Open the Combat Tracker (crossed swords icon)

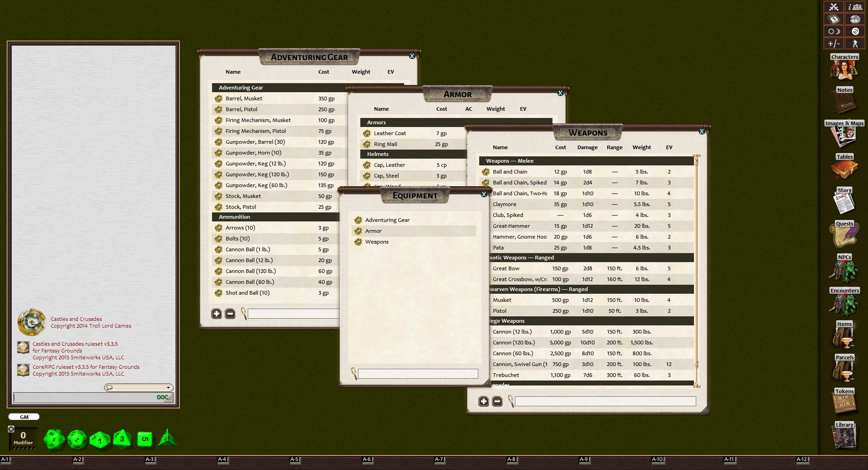coord(833,7)
